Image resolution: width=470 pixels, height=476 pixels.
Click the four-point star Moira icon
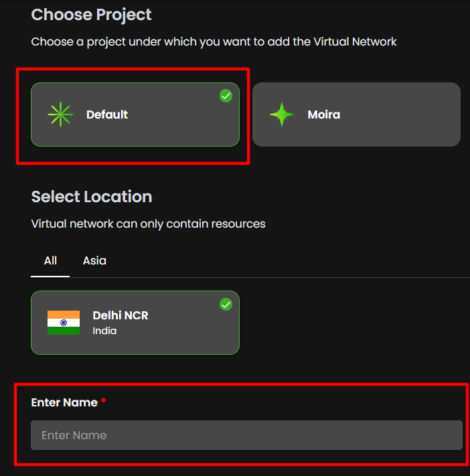click(282, 114)
